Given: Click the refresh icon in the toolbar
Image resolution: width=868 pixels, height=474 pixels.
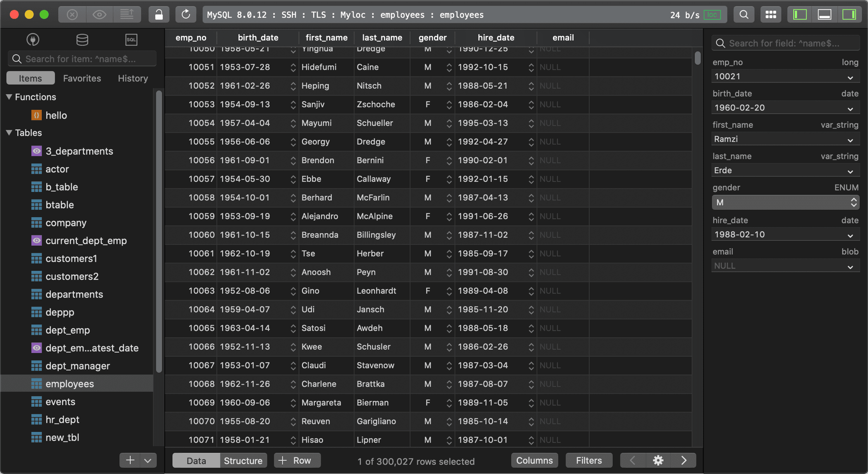Looking at the screenshot, I should click(x=186, y=14).
